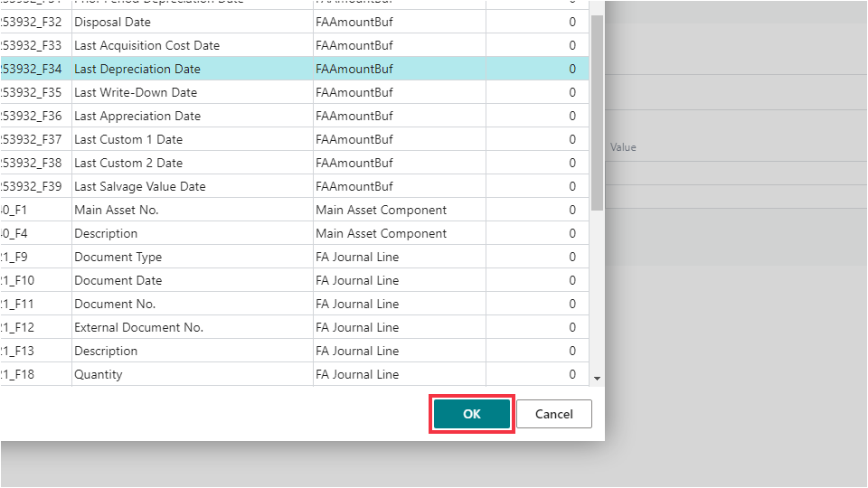Click the Value column header in background page
The height and width of the screenshot is (488, 868).
[623, 147]
